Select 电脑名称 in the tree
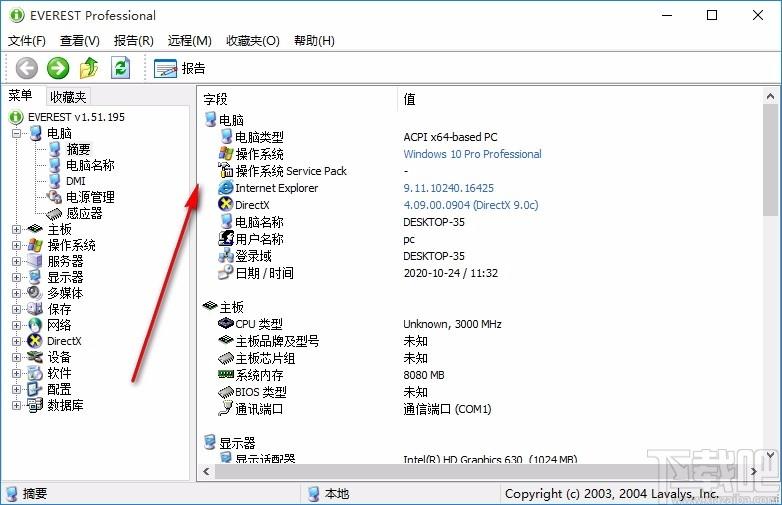Viewport: 782px width, 505px height. click(90, 165)
